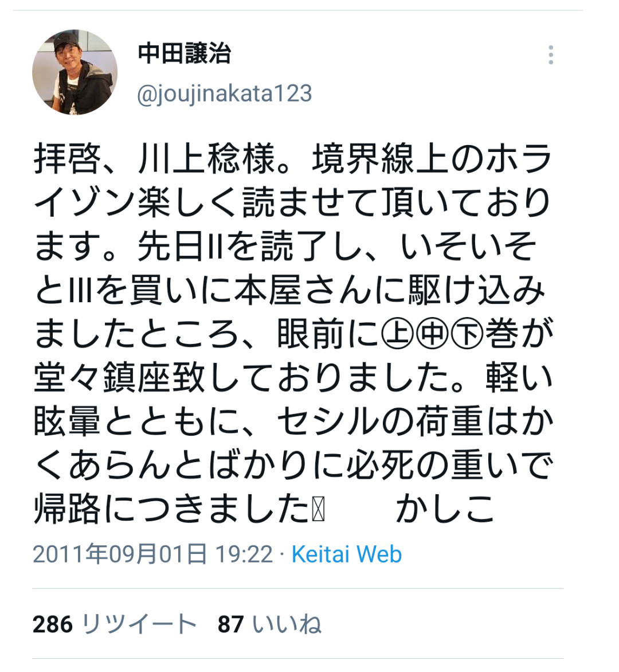Click the circled 下 character in tweet
The width and height of the screenshot is (619, 672).
pyautogui.click(x=467, y=334)
